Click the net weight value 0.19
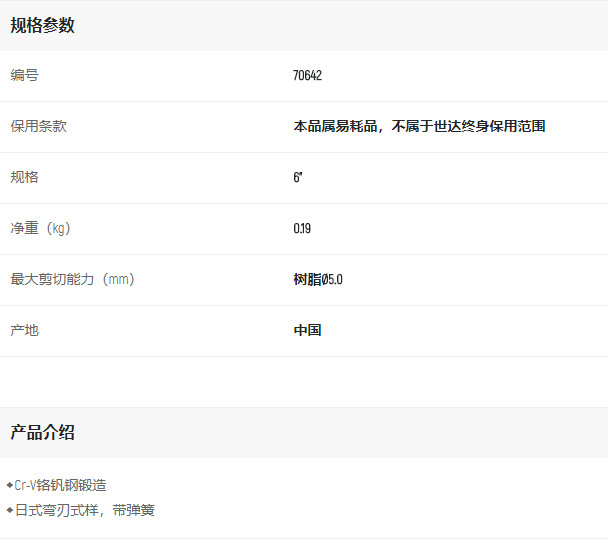 [302, 228]
